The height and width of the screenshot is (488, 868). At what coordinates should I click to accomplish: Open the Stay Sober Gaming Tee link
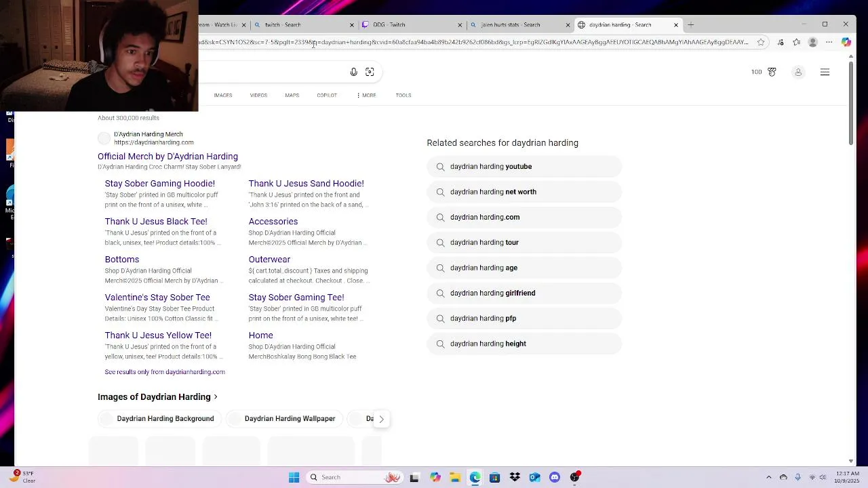pyautogui.click(x=296, y=298)
